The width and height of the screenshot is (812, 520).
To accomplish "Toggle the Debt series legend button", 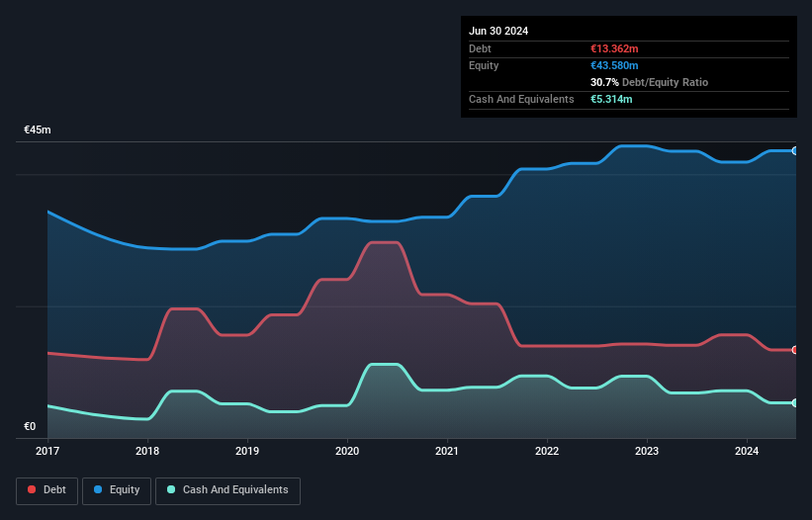I will pyautogui.click(x=46, y=490).
